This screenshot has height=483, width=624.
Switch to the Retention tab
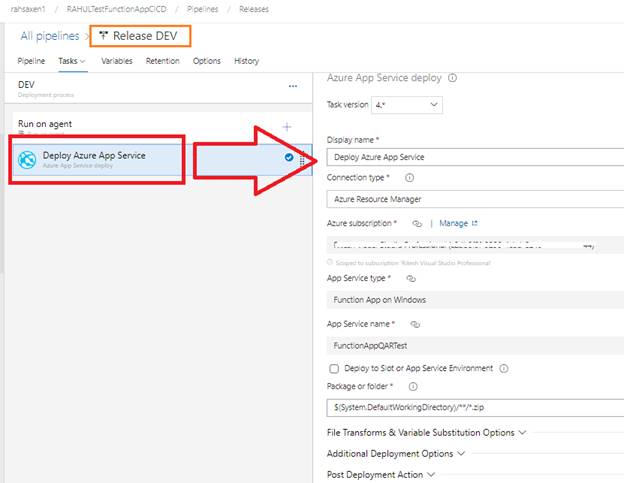162,61
